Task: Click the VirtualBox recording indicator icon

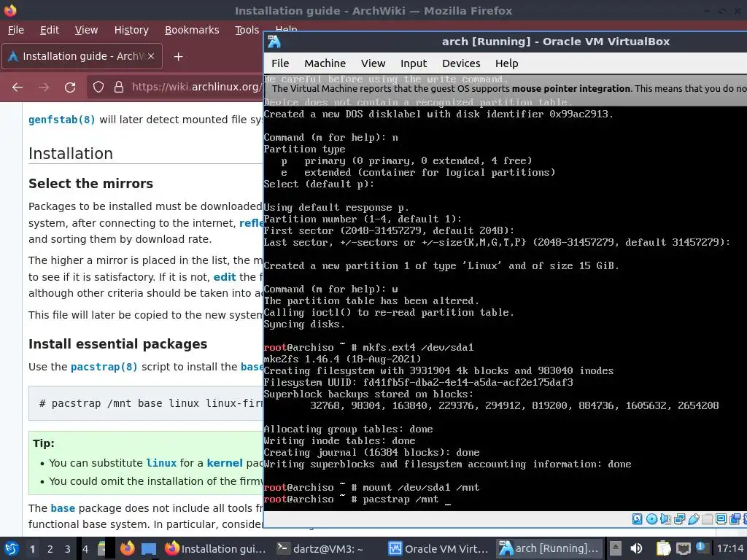Action: click(735, 519)
